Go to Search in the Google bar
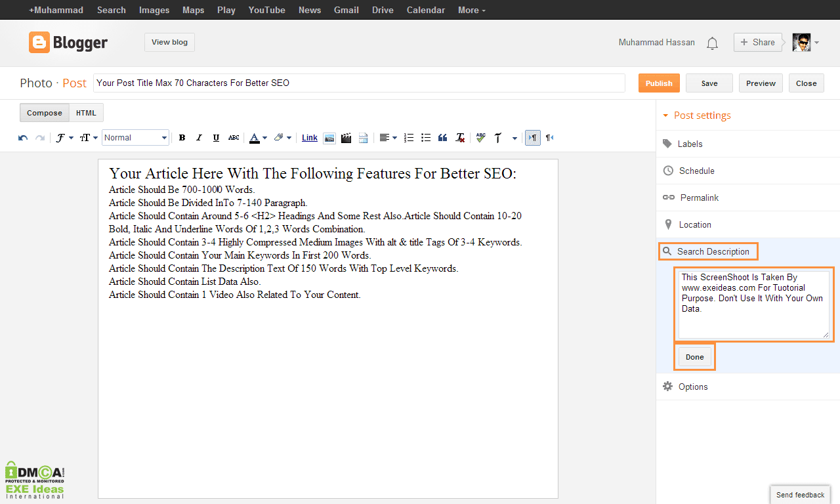Screen dimensions: 840x504 (112, 10)
